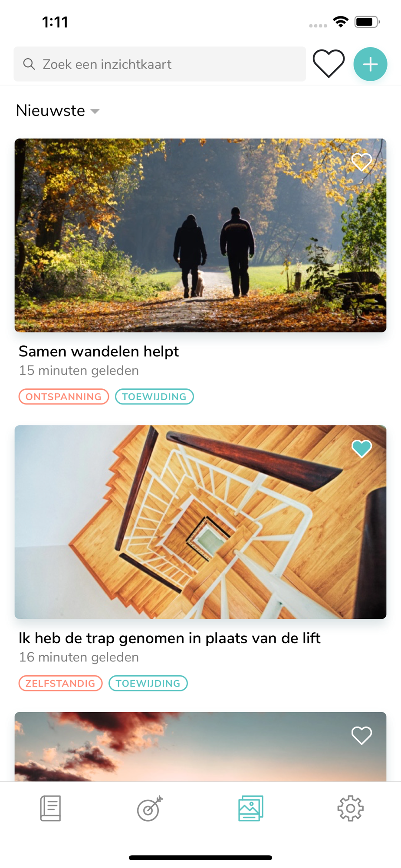Favorite the Samen wandelen helpt card

[x=362, y=162]
